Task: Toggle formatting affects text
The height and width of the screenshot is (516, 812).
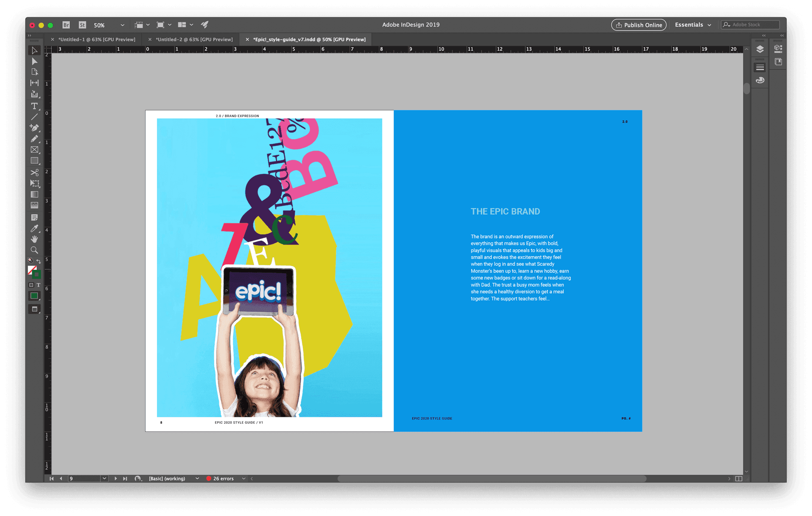Action: (x=38, y=285)
